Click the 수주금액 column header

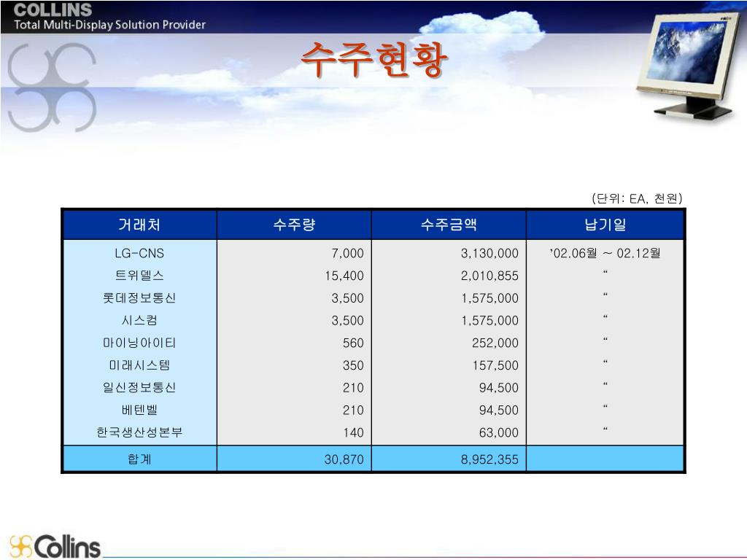pos(449,225)
